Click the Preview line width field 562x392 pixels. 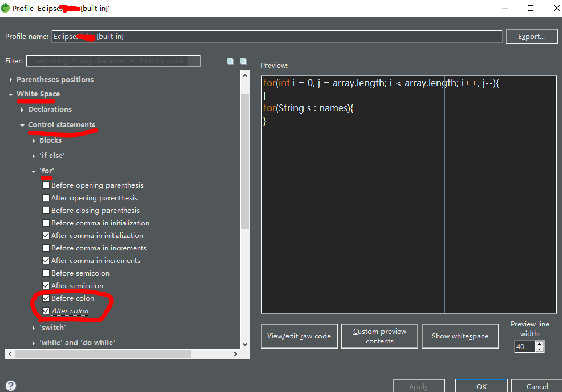coord(525,346)
